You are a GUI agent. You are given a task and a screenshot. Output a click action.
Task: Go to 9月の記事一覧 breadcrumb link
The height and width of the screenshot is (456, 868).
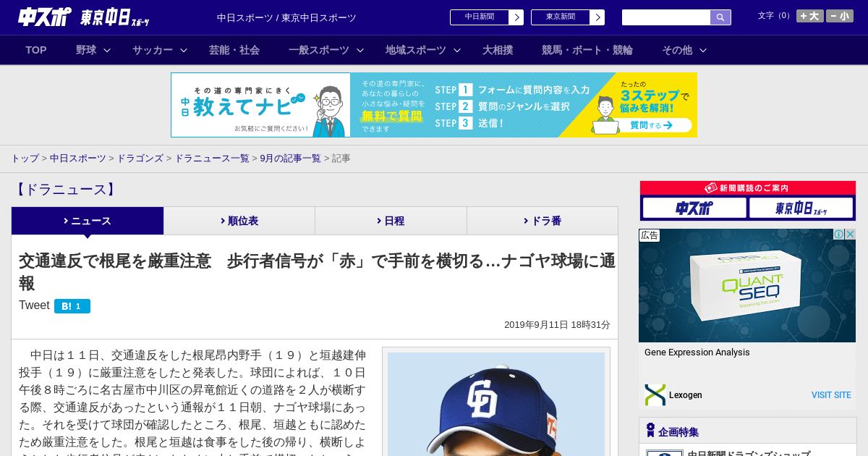pos(290,158)
